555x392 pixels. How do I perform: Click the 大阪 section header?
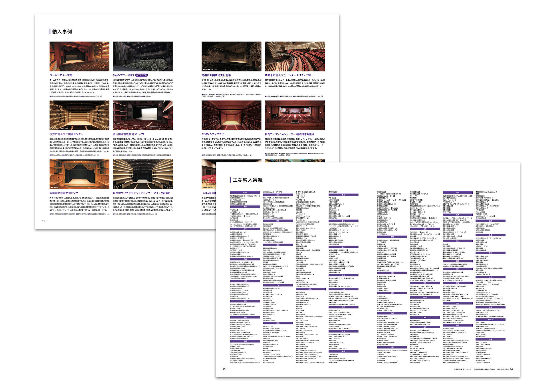[392, 347]
